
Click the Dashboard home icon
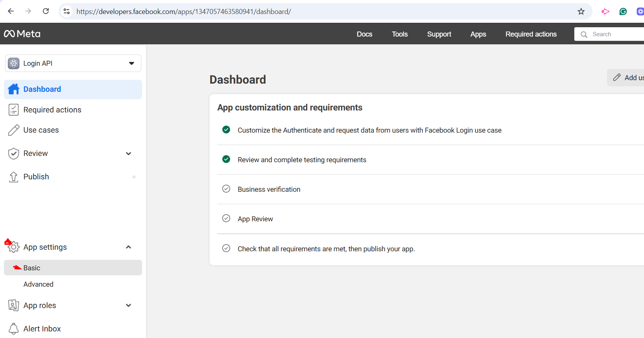[x=14, y=89]
